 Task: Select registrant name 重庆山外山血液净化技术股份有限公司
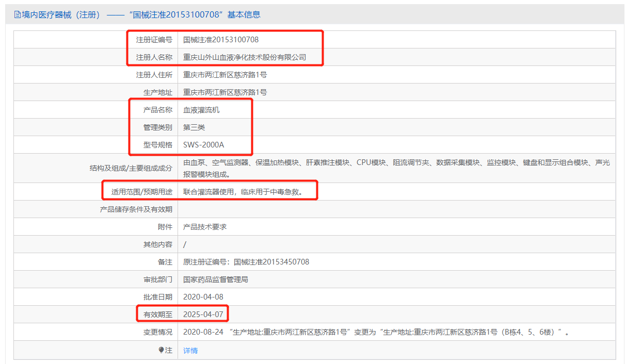tap(245, 57)
